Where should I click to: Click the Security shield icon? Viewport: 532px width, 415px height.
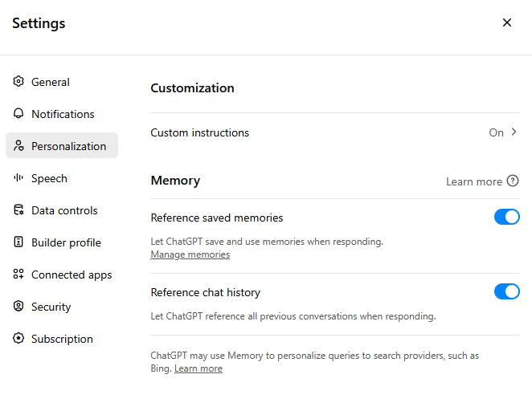pyautogui.click(x=18, y=306)
